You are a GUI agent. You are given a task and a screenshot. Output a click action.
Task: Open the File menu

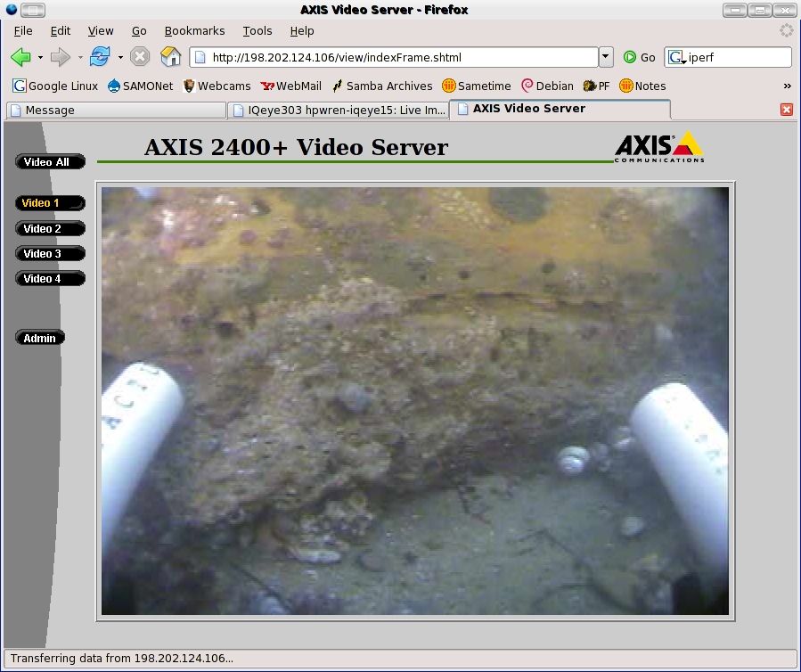pyautogui.click(x=23, y=30)
